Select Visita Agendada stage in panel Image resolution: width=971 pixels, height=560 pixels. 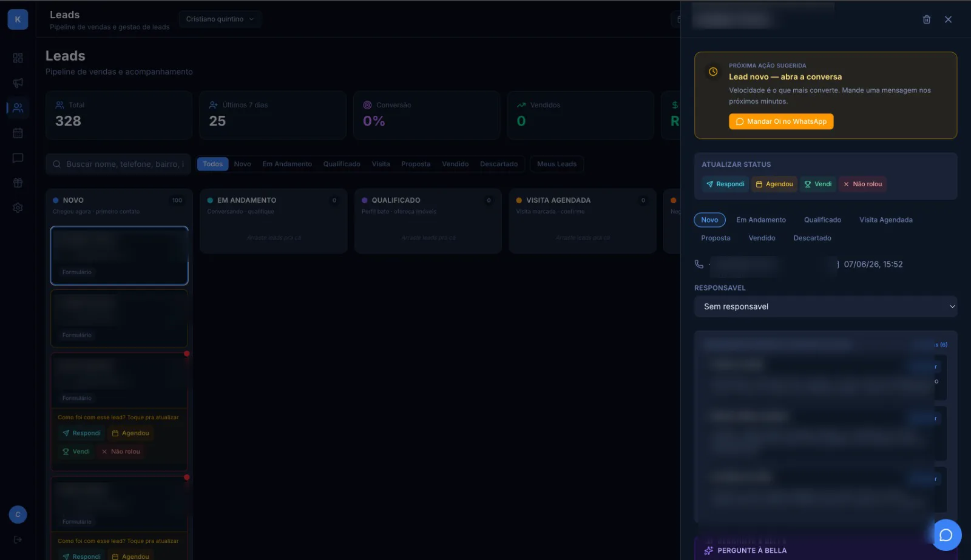point(885,220)
